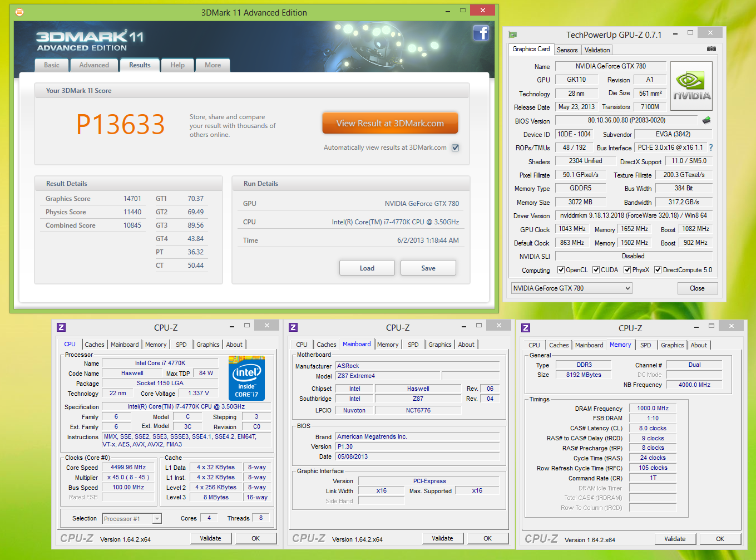
Task: Click the NB Frequency 4000.0 MHz value
Action: click(x=694, y=385)
